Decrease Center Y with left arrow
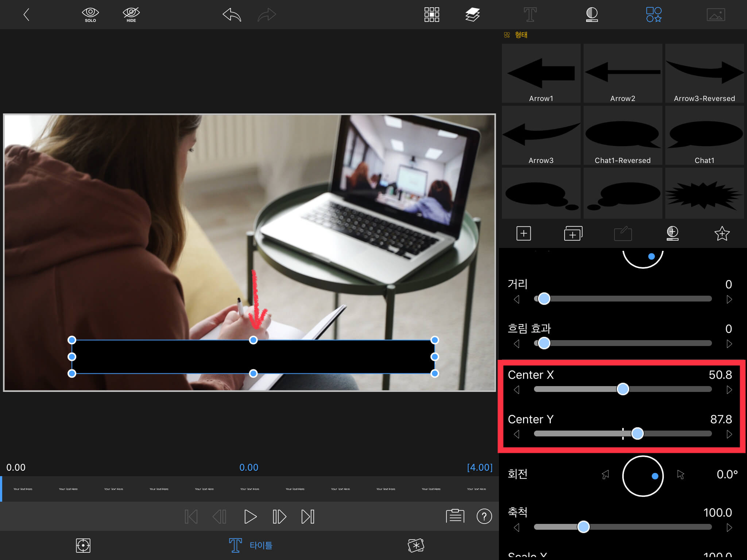The width and height of the screenshot is (747, 560). 516,434
